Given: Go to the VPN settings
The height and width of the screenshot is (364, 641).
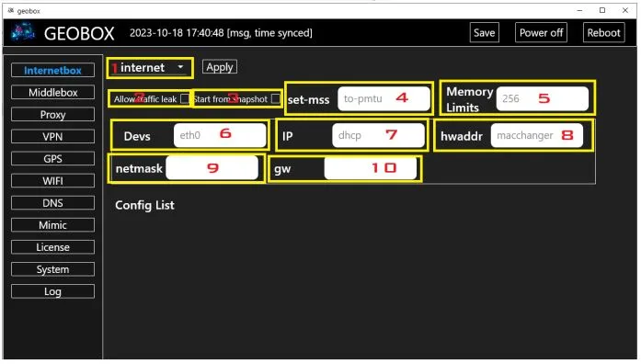Looking at the screenshot, I should [52, 136].
